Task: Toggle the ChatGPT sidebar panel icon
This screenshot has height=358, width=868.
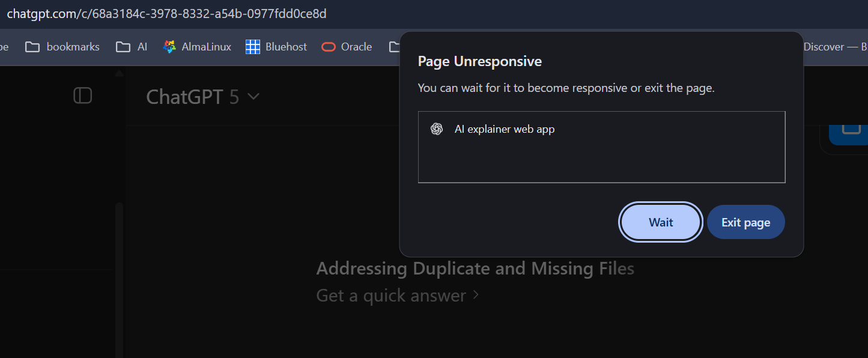Action: (x=83, y=96)
